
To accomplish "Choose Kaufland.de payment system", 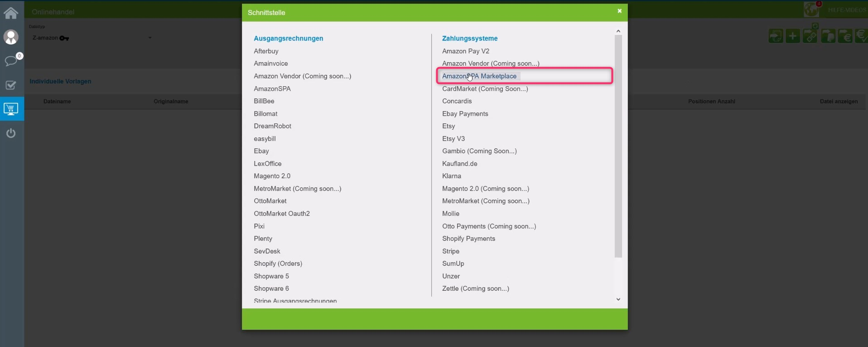I will 460,164.
